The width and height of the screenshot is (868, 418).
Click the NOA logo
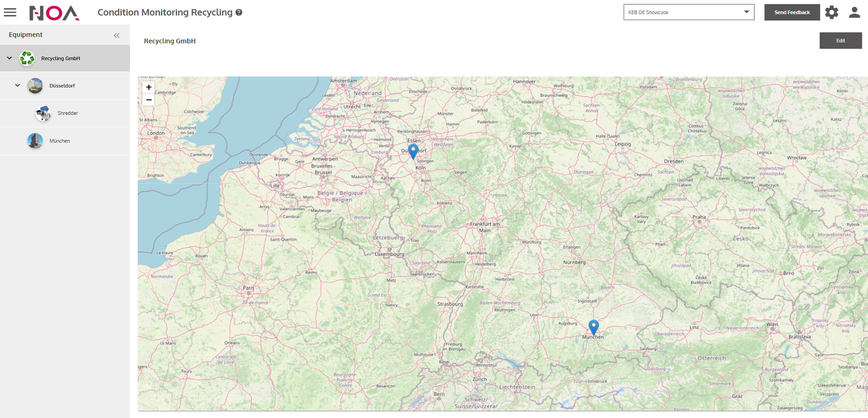click(x=54, y=13)
